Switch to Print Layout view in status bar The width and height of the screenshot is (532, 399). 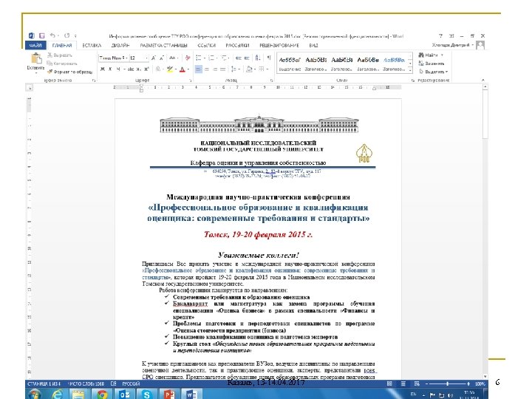[403, 383]
